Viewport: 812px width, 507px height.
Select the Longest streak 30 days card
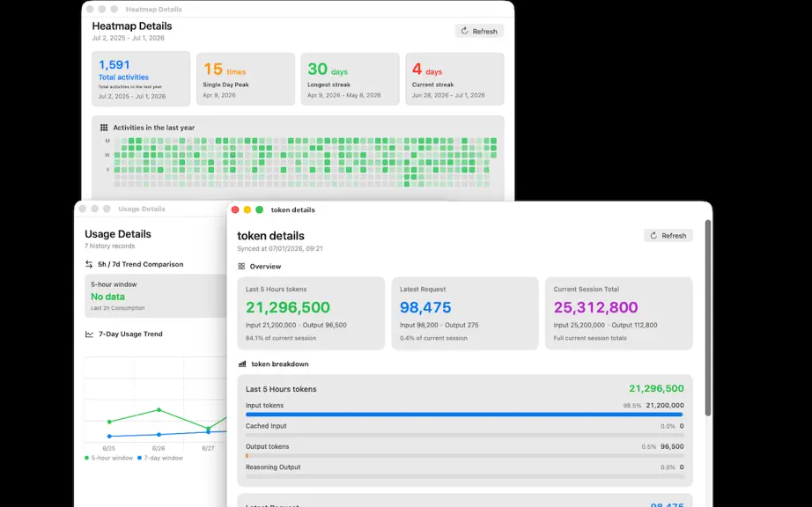tap(350, 78)
